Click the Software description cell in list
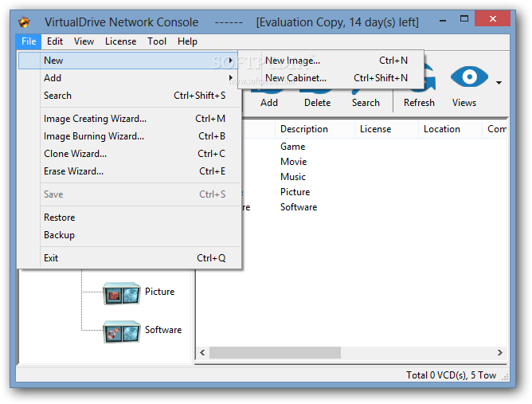 299,207
